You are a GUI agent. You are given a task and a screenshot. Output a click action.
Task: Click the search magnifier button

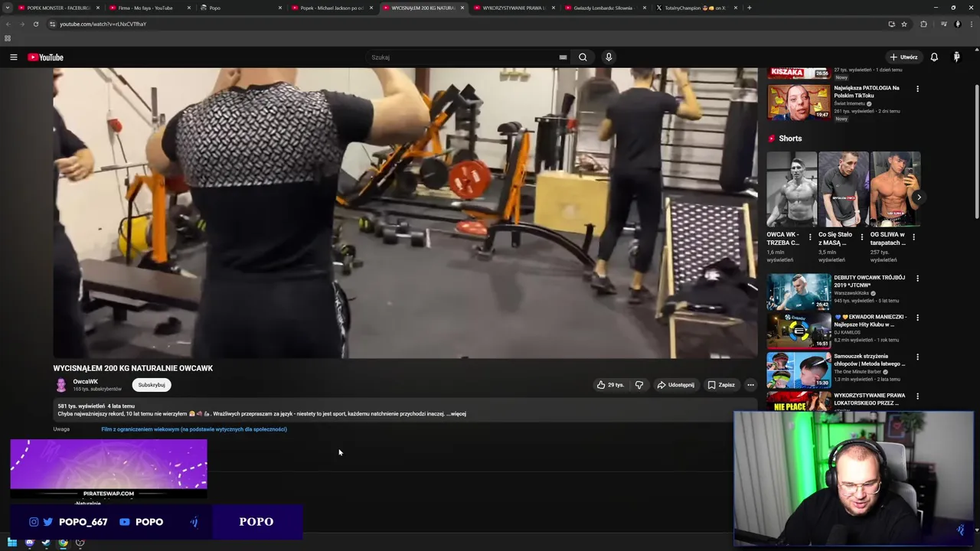coord(583,57)
